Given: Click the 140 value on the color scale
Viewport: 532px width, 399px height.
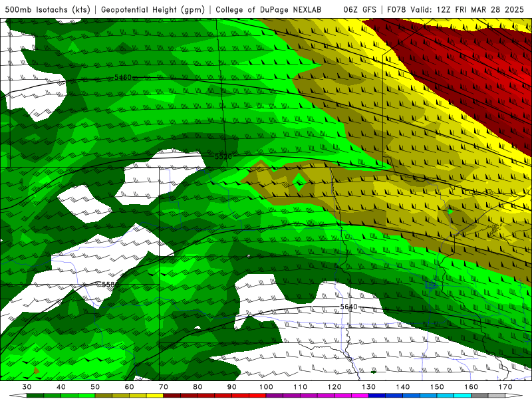Looking at the screenshot, I should coord(403,387).
